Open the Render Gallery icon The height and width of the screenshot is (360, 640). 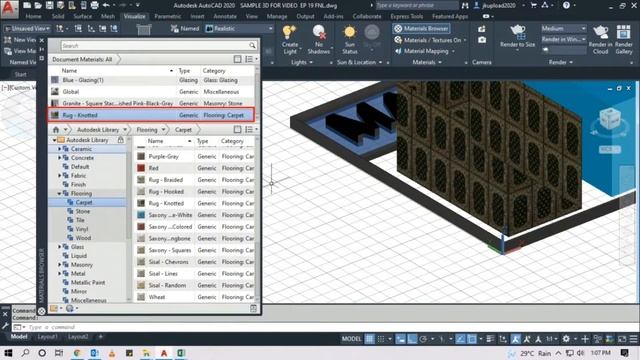(623, 32)
